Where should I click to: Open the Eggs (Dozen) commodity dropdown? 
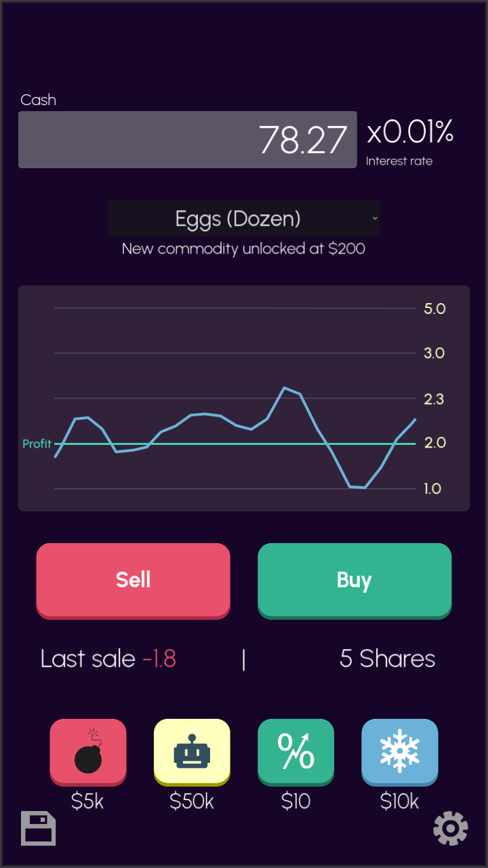click(x=244, y=218)
